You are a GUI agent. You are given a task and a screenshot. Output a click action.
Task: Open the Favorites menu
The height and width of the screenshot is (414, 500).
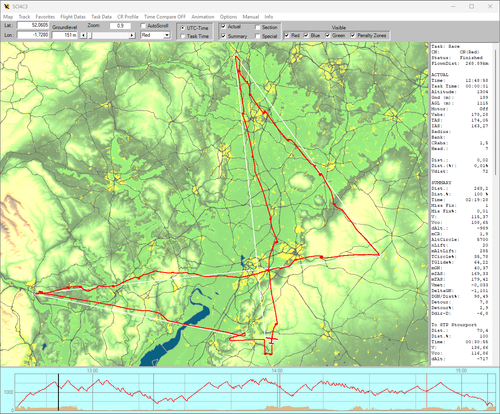(45, 17)
